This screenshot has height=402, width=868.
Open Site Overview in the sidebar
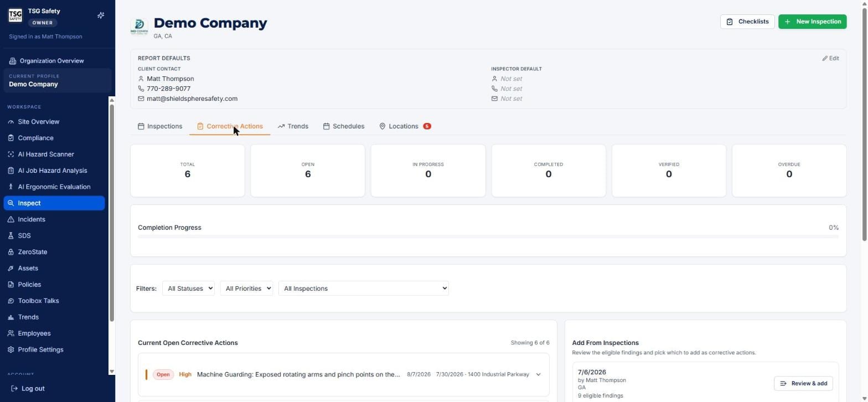click(54, 122)
